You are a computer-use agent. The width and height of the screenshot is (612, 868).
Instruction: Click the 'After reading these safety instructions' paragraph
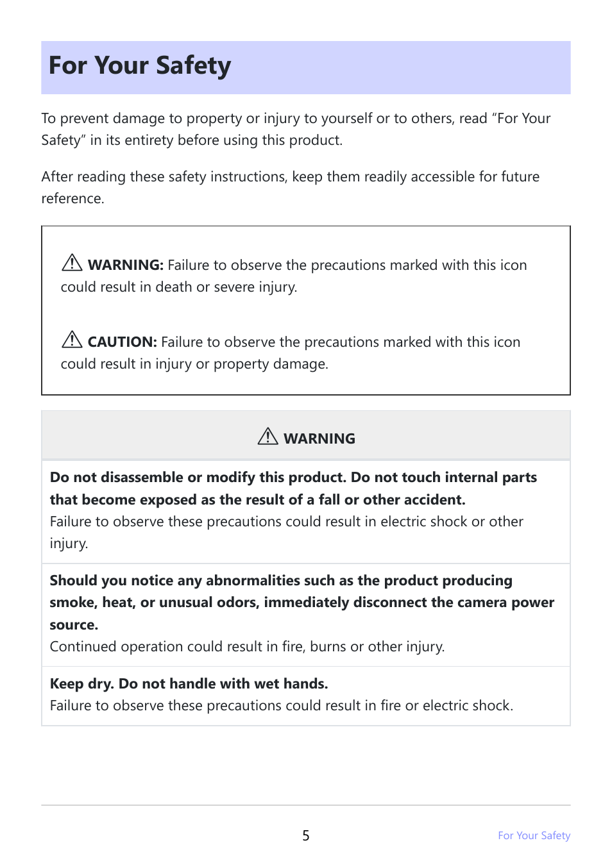(x=291, y=187)
